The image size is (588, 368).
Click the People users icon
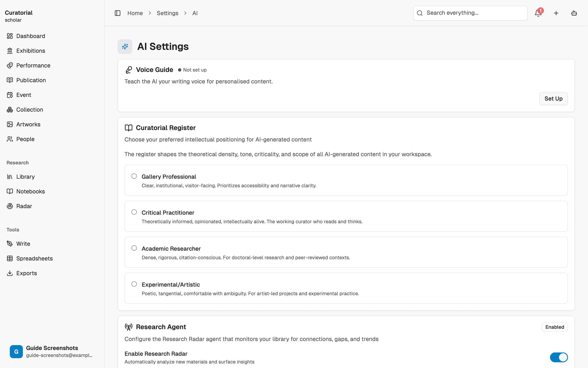pyautogui.click(x=10, y=139)
